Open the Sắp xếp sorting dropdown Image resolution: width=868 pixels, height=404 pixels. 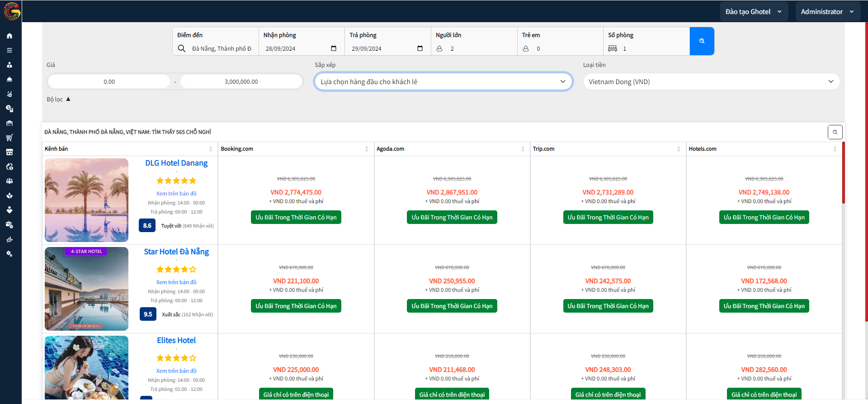(x=443, y=81)
